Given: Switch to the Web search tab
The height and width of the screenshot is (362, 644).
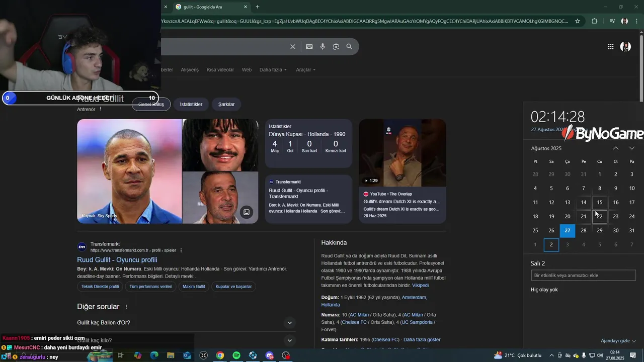Looking at the screenshot, I should (247, 70).
